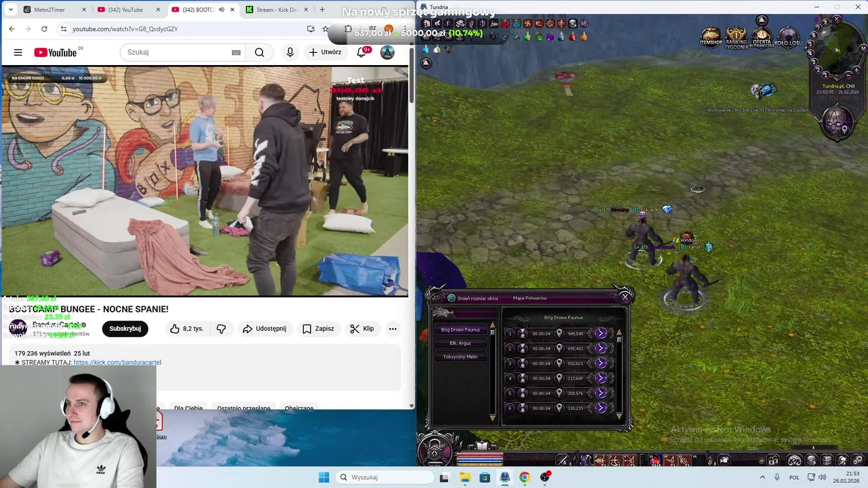Teleport to Faunus spawn 6 via arrow
The height and width of the screenshot is (488, 868).
click(x=601, y=408)
